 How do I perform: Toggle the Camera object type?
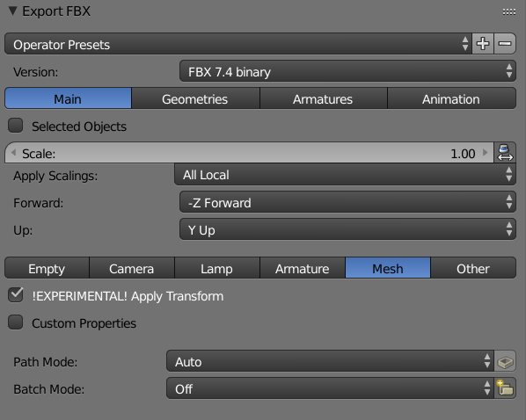[x=132, y=268]
